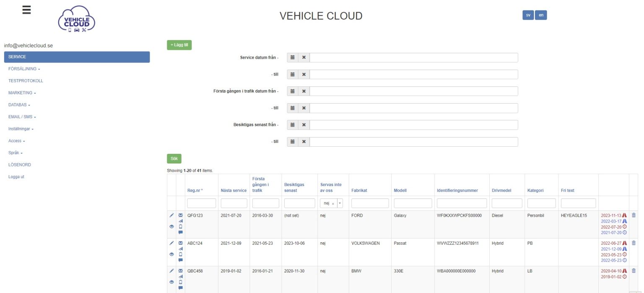
Task: Clear the Besiktigas senast från date
Action: [304, 125]
